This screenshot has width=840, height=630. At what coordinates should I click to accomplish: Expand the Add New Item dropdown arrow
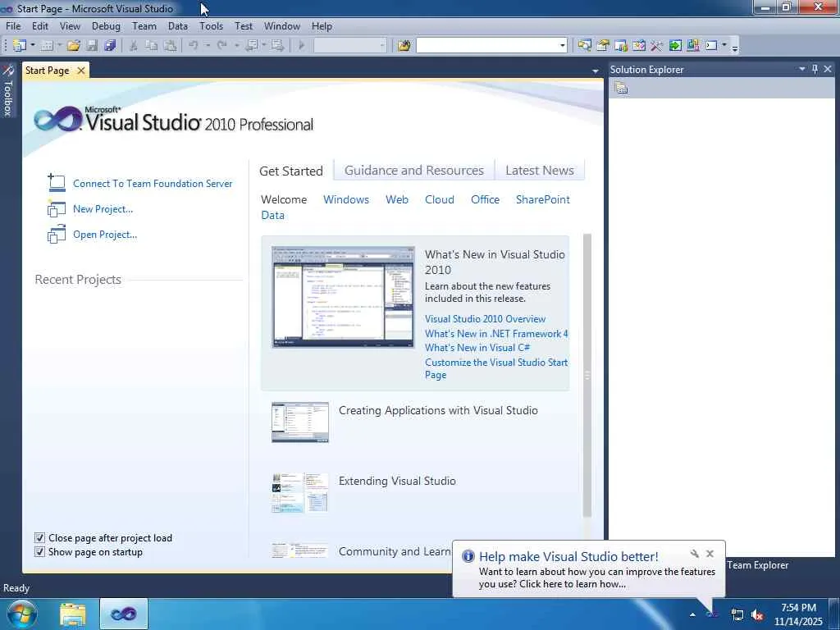pos(59,46)
